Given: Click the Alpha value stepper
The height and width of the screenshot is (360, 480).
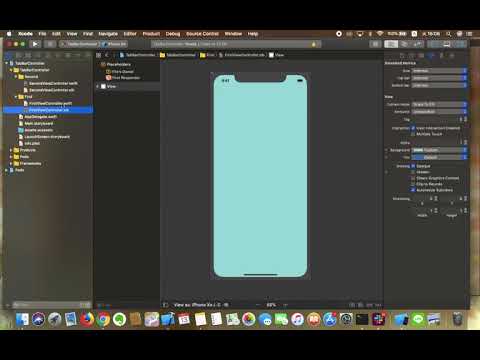Looking at the screenshot, I should [x=465, y=142].
